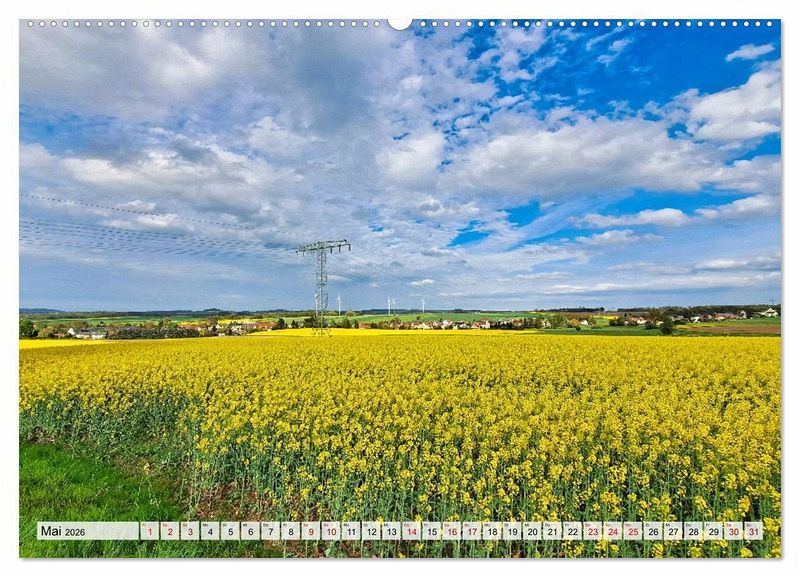The width and height of the screenshot is (800, 577).
Task: Select day 19 in the calendar strip
Action: (512, 531)
